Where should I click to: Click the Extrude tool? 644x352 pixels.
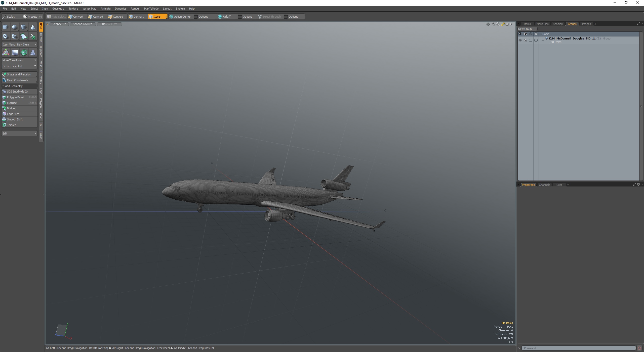(19, 103)
